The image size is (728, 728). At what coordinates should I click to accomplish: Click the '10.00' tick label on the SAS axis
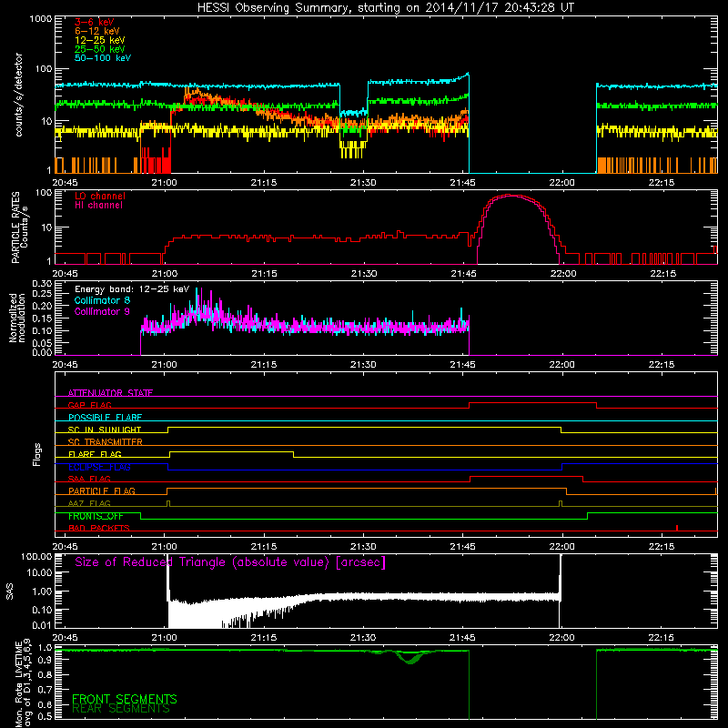(39, 572)
